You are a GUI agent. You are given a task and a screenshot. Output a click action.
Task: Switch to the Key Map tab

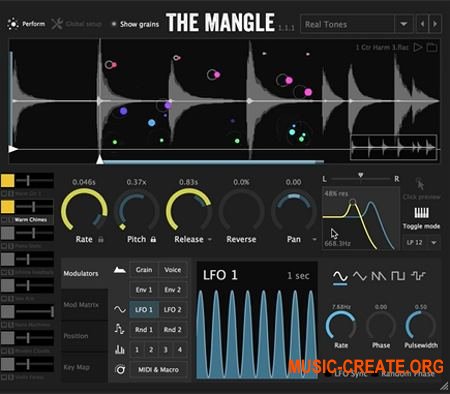coord(84,367)
